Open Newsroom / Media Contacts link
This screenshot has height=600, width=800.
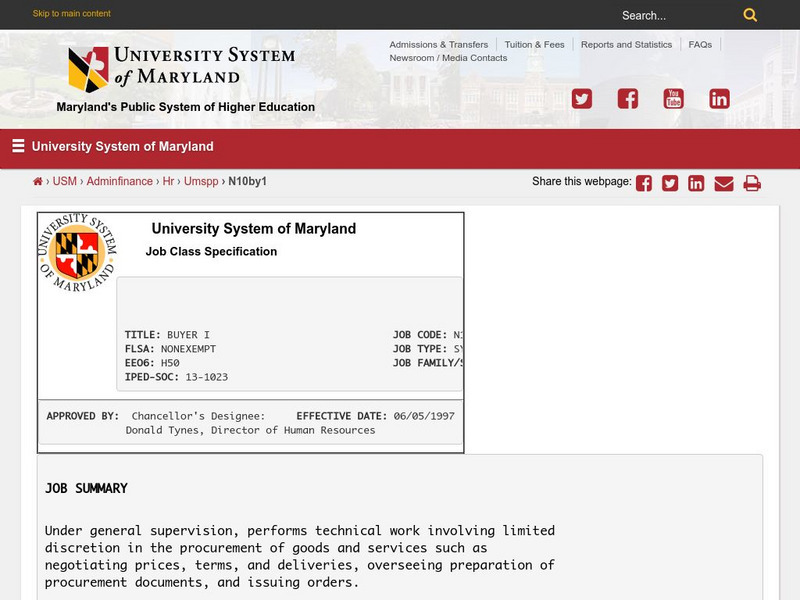[x=448, y=58]
